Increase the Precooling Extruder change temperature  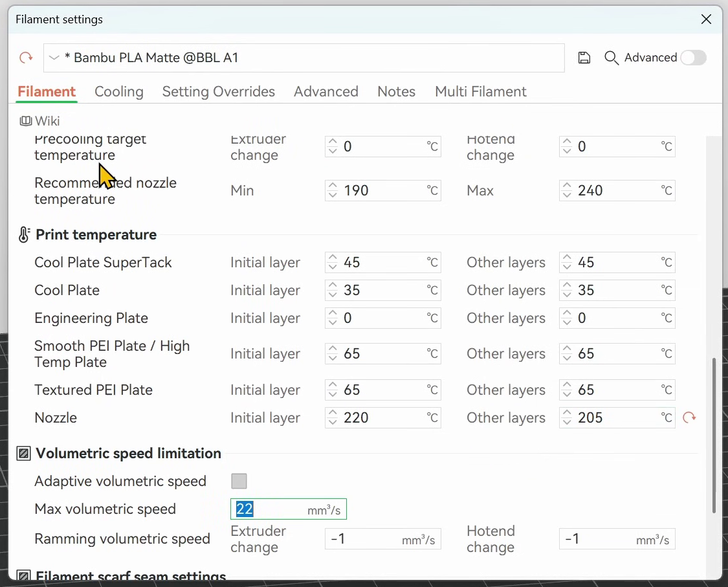click(x=333, y=142)
